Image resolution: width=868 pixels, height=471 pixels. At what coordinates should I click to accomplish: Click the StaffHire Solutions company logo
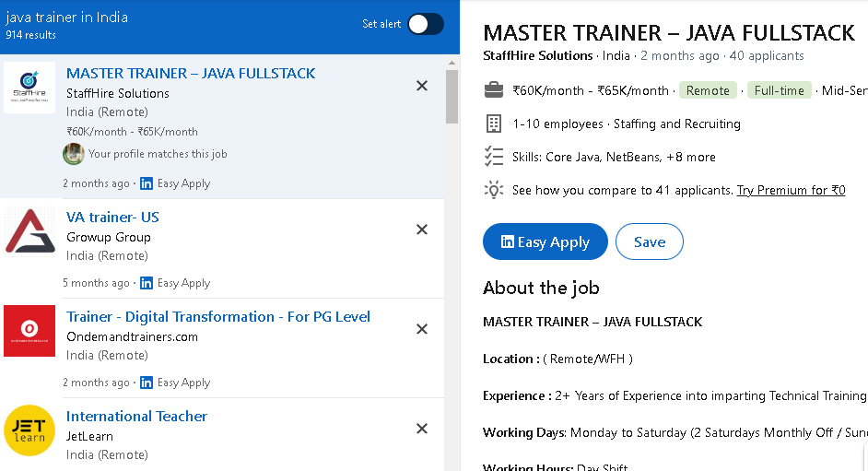[x=29, y=88]
